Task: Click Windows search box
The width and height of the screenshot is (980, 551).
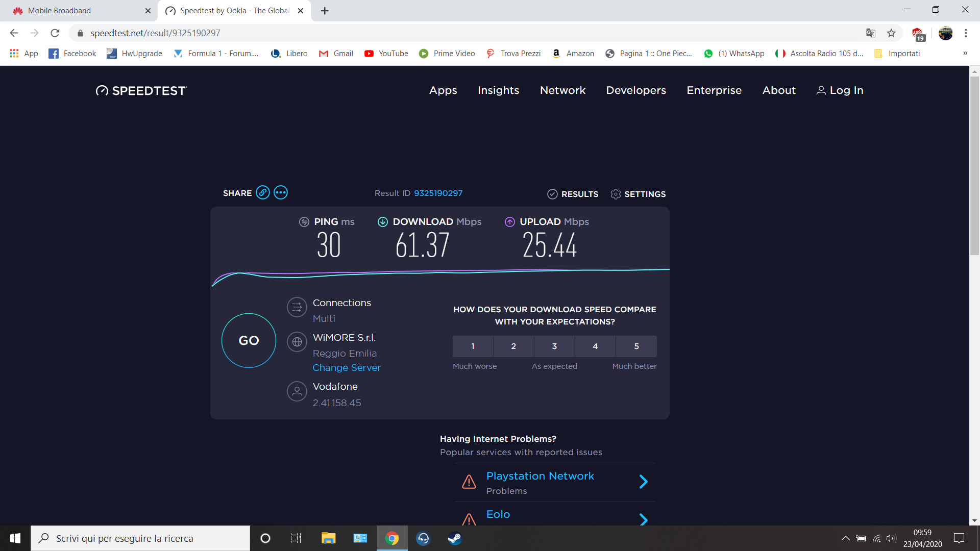Action: pos(140,538)
